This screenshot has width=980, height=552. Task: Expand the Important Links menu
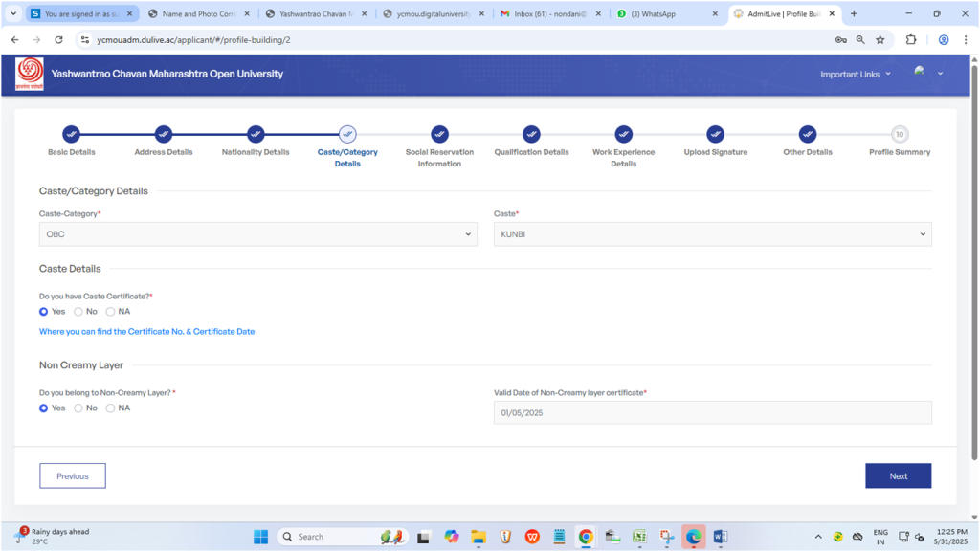coord(855,75)
